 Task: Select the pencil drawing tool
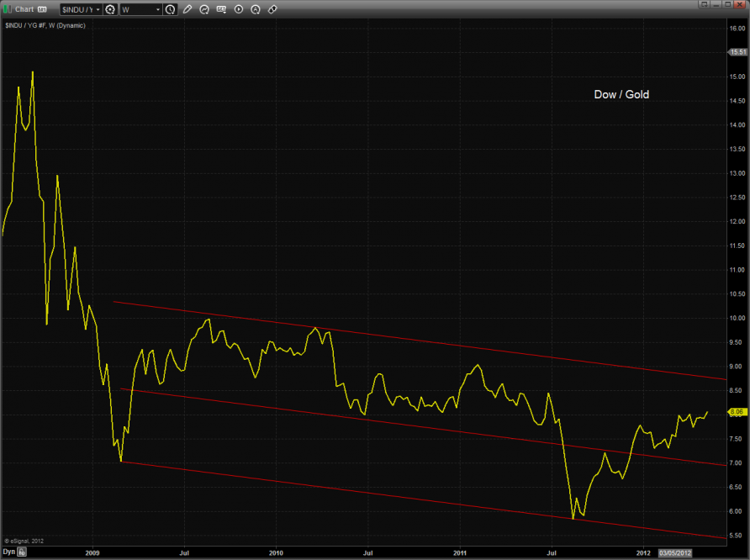[x=187, y=9]
